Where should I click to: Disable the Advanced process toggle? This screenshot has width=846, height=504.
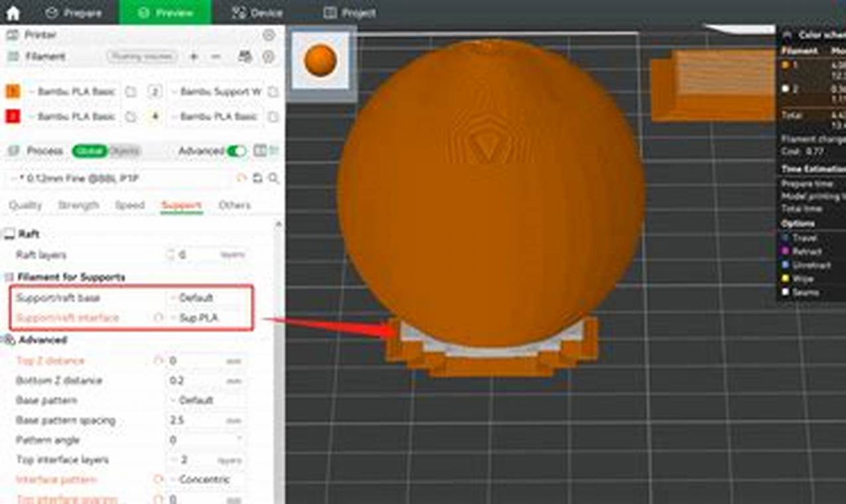pos(236,151)
